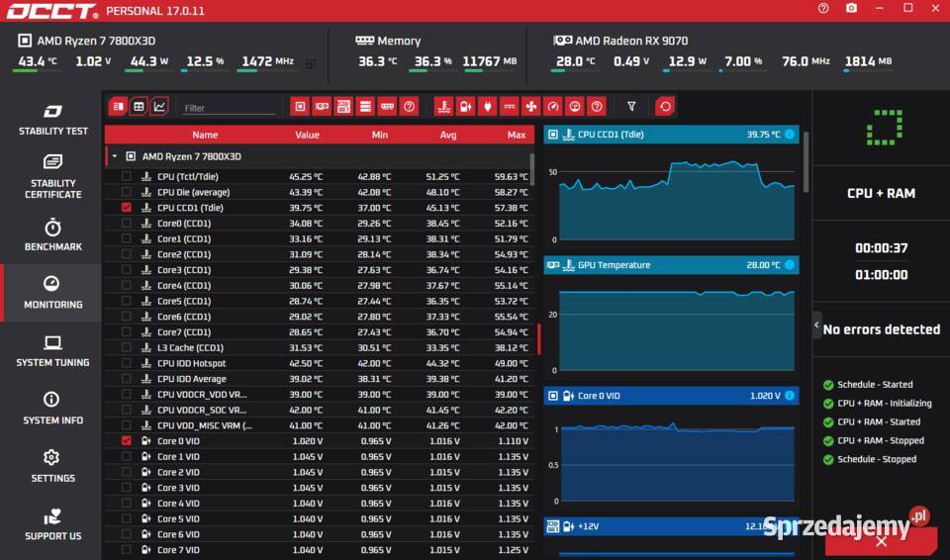Screen dimensions: 950x560
Task: Check the Core 1 VID checkbox
Action: [126, 456]
